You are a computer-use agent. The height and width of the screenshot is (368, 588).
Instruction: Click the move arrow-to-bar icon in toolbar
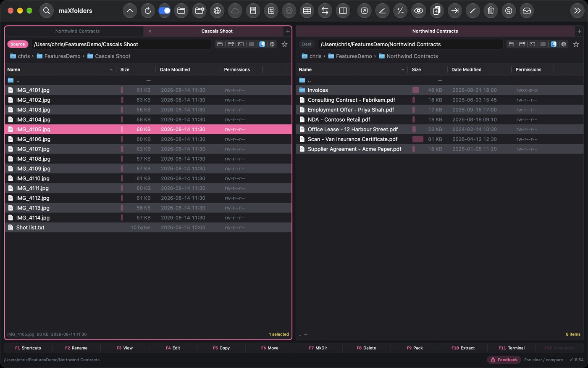[x=455, y=11]
